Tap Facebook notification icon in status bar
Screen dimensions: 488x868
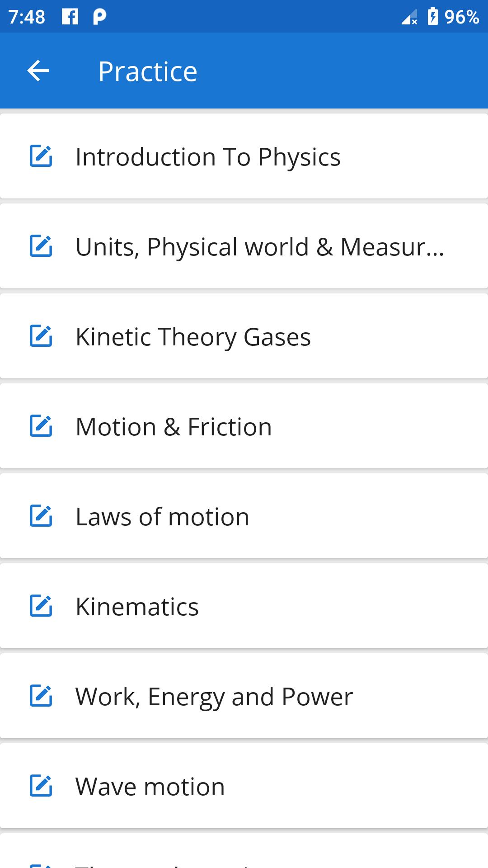coord(70,17)
